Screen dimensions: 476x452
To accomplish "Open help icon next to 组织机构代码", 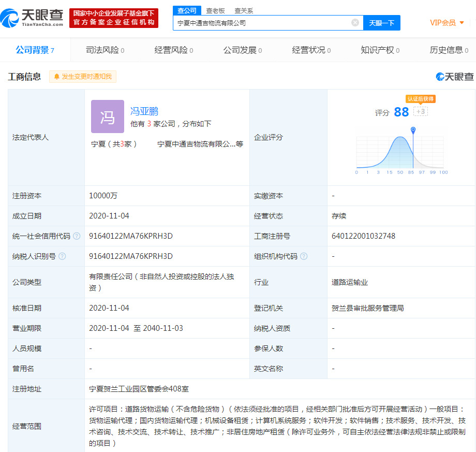I will pyautogui.click(x=304, y=256).
